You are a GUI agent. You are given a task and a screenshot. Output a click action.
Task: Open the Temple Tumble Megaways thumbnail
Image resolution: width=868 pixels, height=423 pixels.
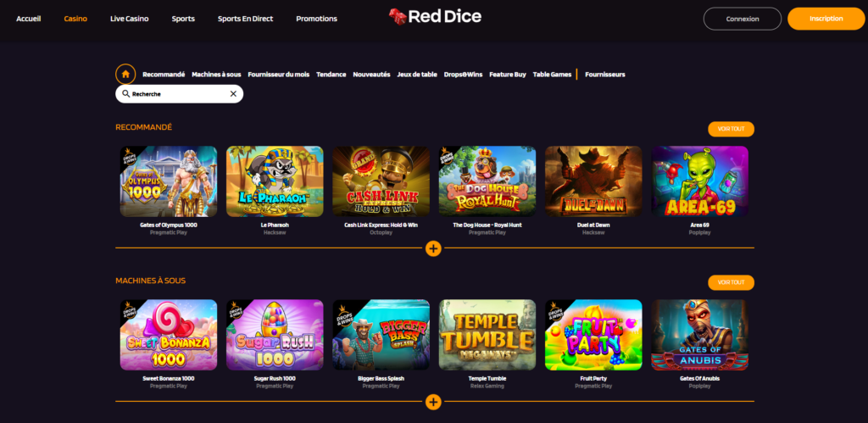tap(487, 334)
